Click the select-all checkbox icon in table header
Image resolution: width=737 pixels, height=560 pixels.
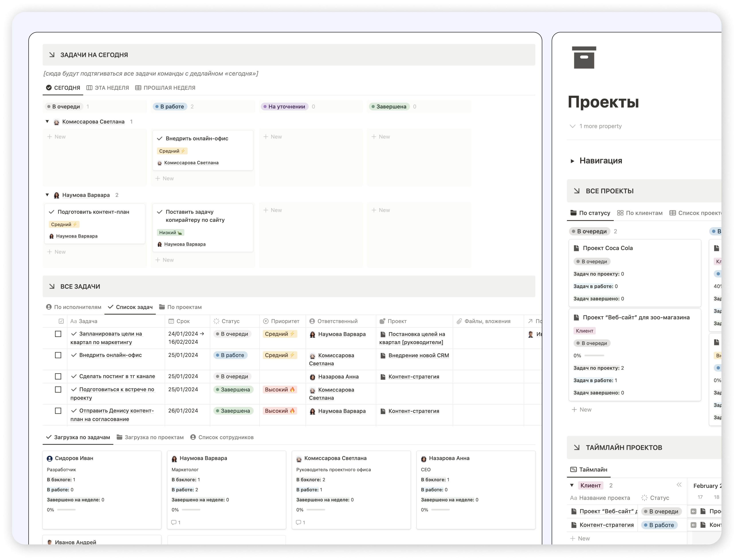[61, 321]
